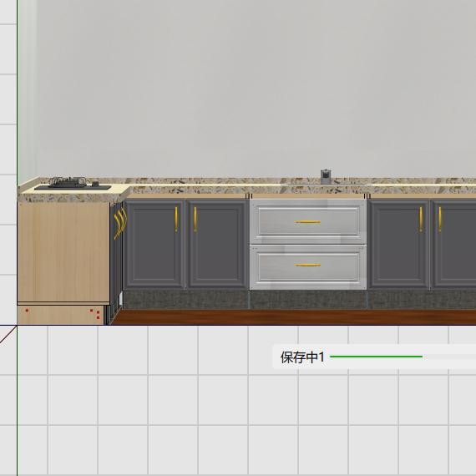Select the grey door immediately left of the drawers

click(x=217, y=244)
